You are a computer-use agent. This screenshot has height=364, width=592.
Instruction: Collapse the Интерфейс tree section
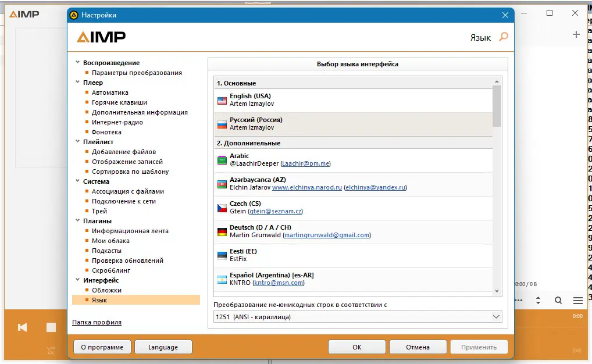click(x=77, y=280)
